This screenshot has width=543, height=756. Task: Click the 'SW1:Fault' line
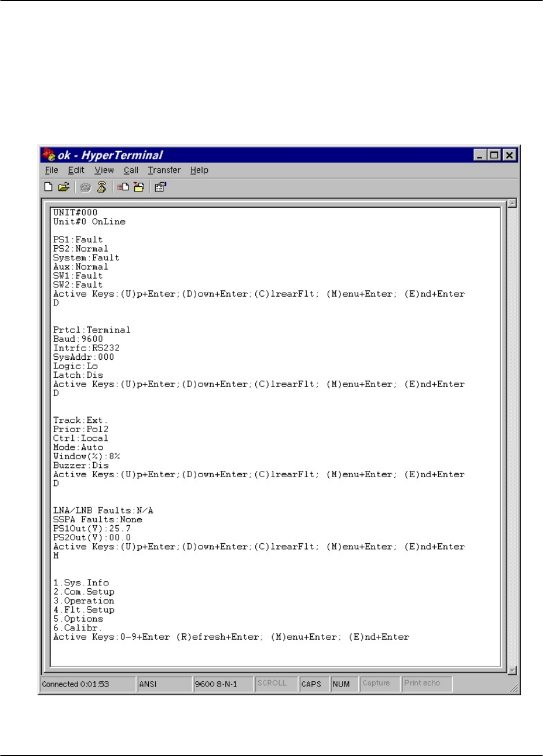point(78,275)
